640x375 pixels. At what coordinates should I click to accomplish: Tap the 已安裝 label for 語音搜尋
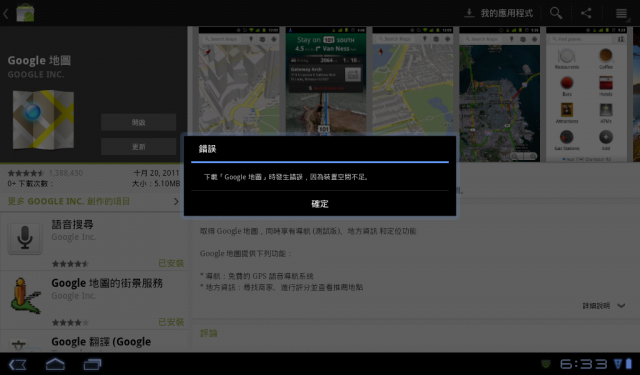click(x=171, y=263)
